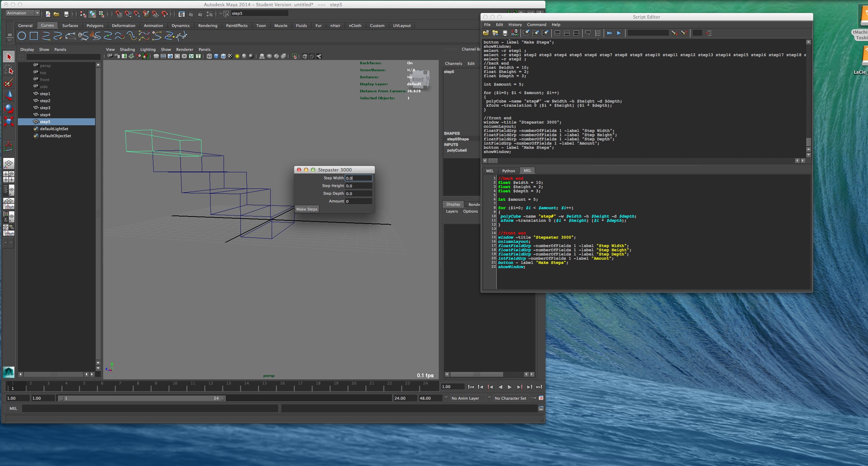Click save script icon in Script Editor
868x466 pixels.
[505, 33]
